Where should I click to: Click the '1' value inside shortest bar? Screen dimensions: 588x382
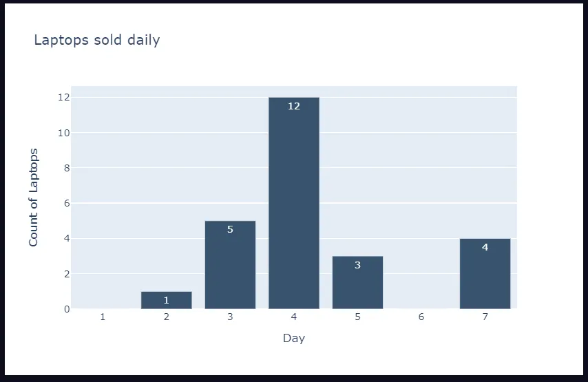(167, 300)
